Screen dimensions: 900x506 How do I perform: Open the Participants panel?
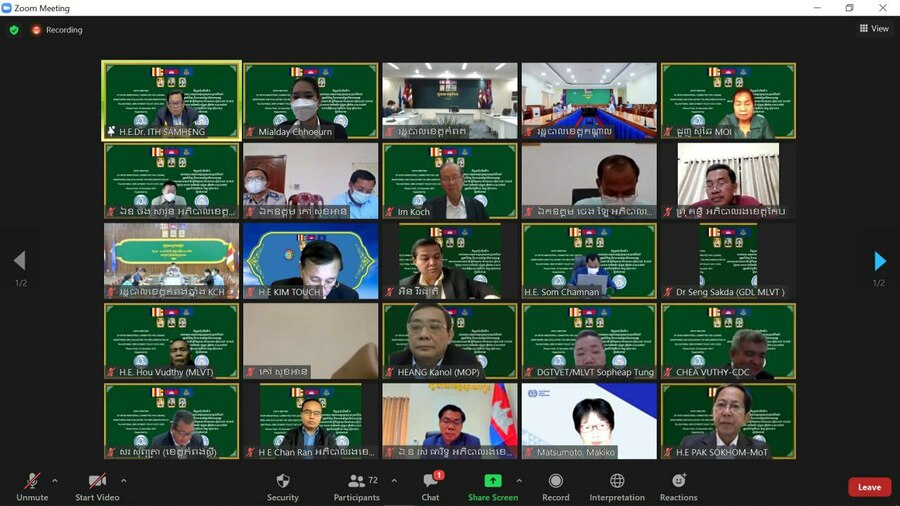[x=356, y=485]
